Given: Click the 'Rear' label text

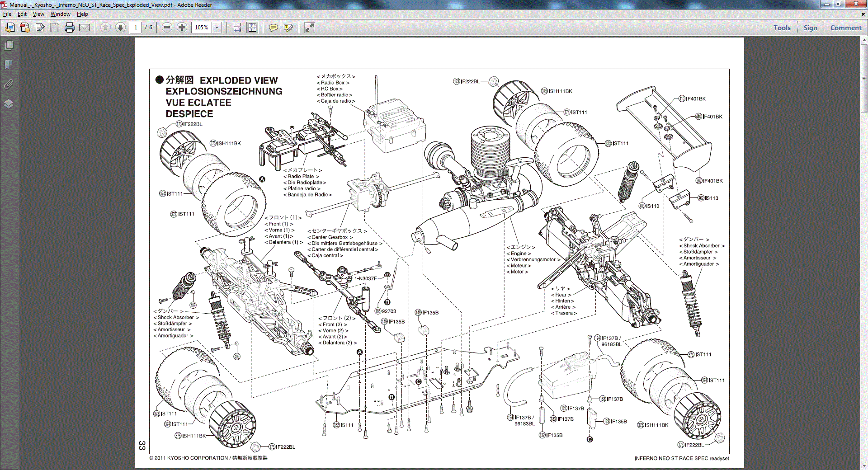Looking at the screenshot, I should 561,295.
